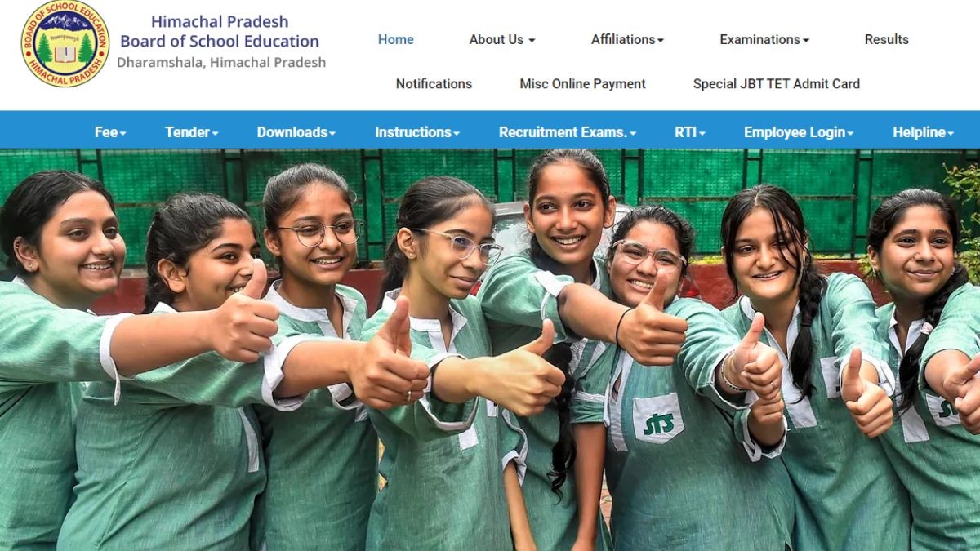Viewport: 980px width, 551px height.
Task: Go to the Results page
Action: pyautogui.click(x=887, y=39)
